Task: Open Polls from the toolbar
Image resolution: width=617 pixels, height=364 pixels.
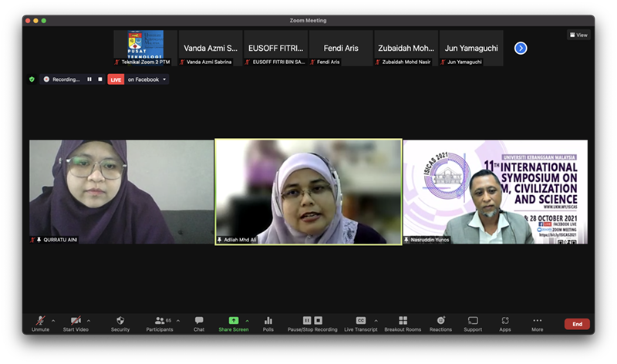Action: click(268, 322)
